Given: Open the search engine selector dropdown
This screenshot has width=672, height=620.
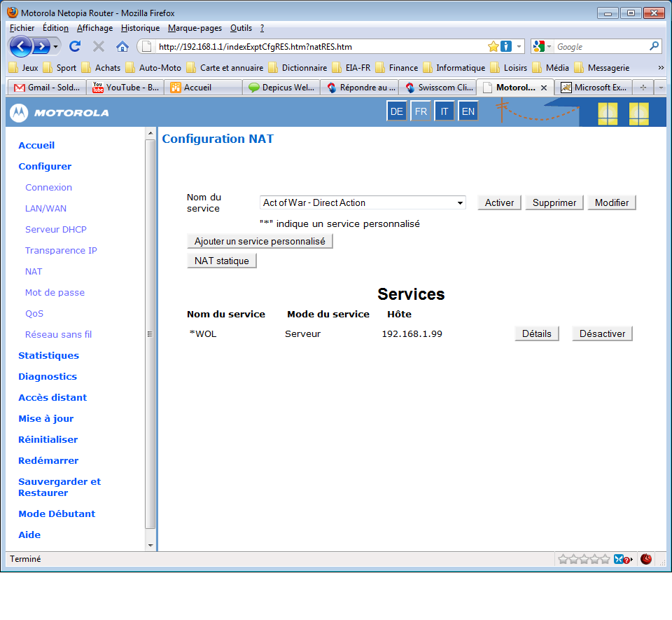Looking at the screenshot, I should click(541, 47).
